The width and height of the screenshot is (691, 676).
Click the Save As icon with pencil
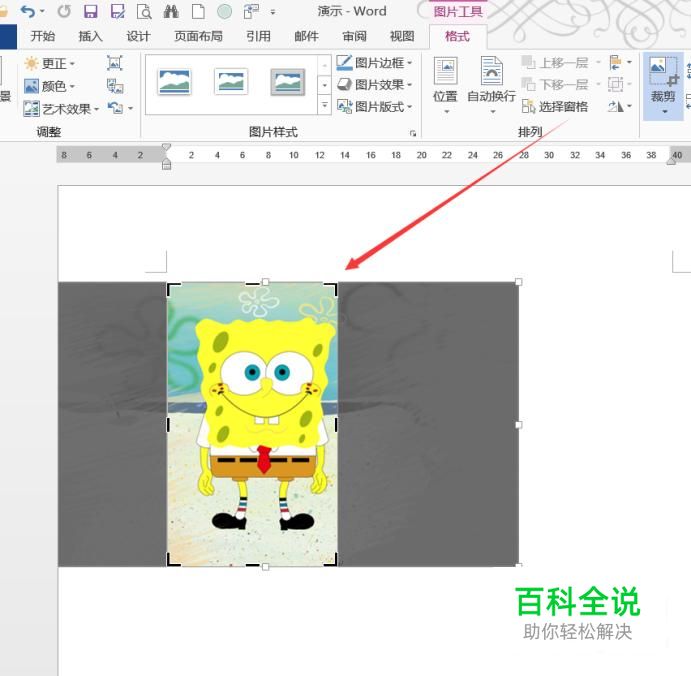[117, 11]
